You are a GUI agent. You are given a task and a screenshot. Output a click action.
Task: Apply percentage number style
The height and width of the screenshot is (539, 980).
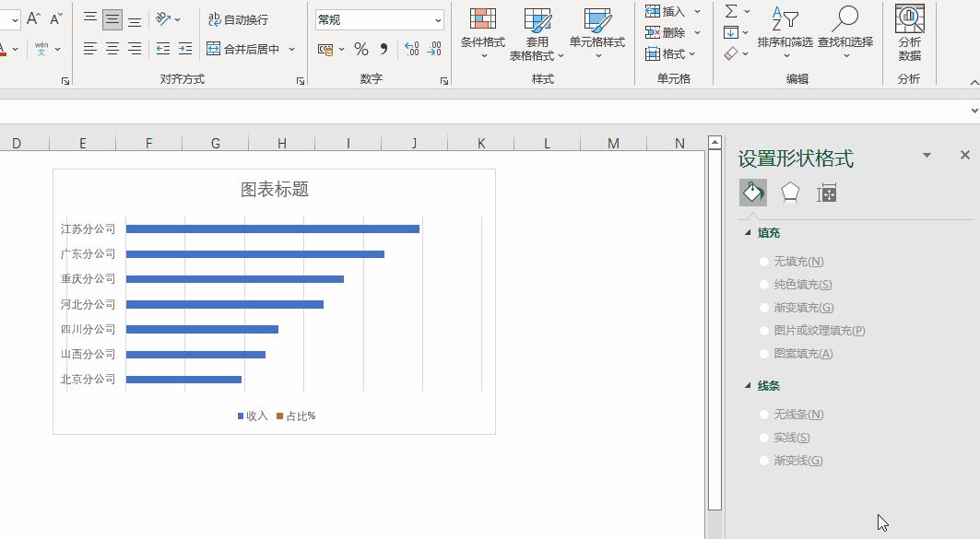361,49
